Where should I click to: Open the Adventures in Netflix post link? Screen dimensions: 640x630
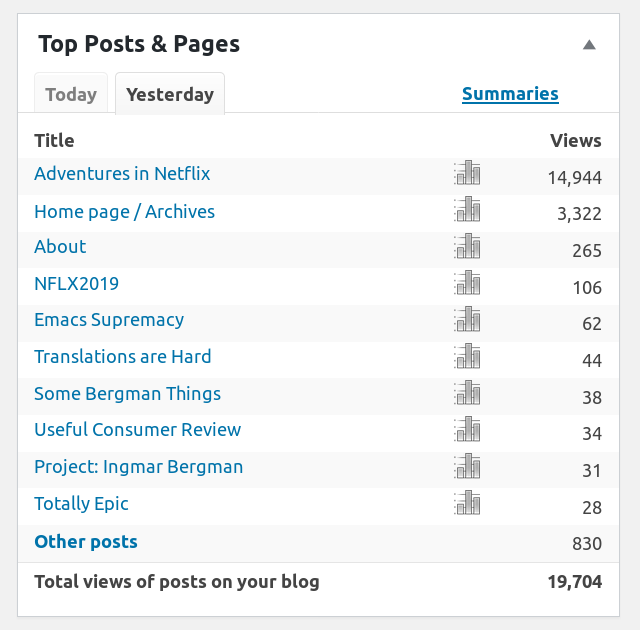coord(122,174)
